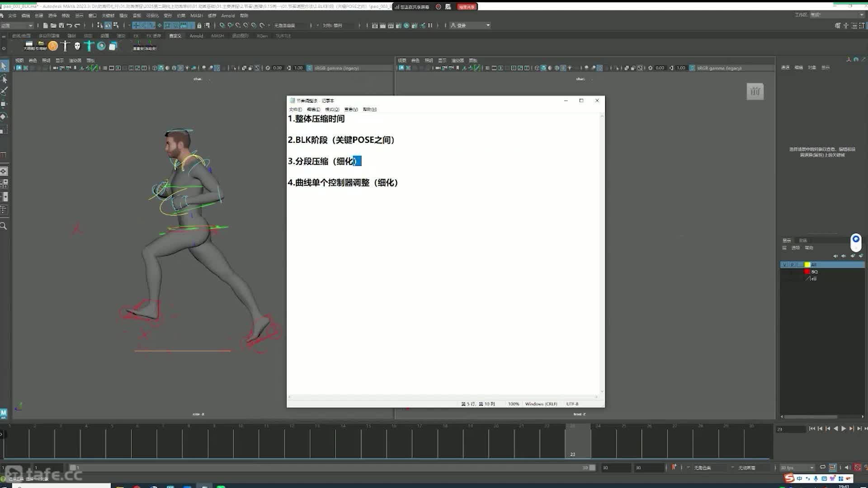Click the frame 23 marker on timeline
This screenshot has height=488, width=868.
[x=577, y=441]
